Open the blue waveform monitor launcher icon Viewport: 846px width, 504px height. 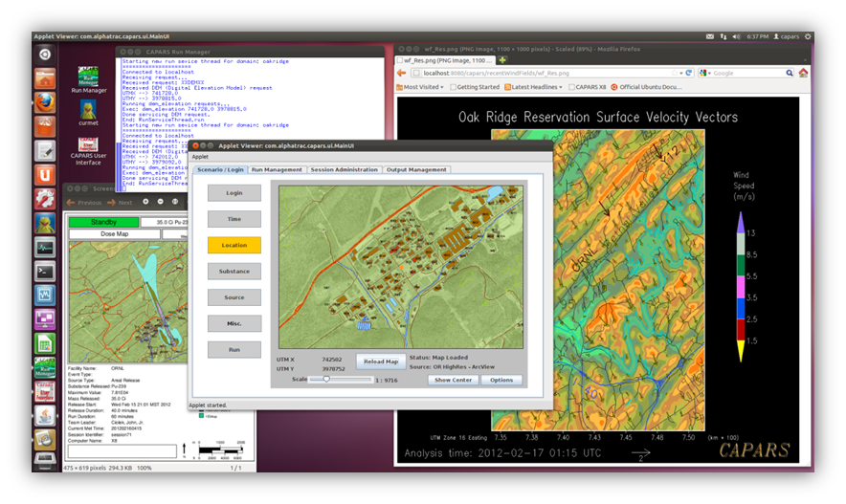click(45, 296)
